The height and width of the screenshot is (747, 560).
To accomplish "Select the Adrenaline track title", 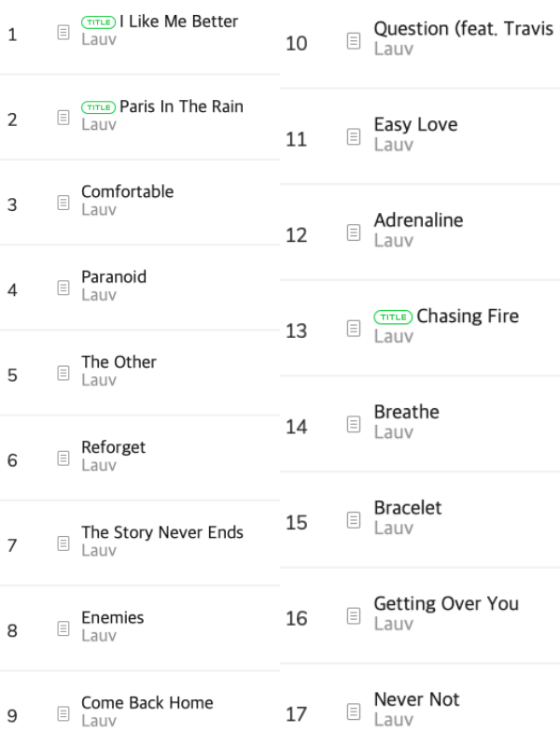I will [x=418, y=220].
